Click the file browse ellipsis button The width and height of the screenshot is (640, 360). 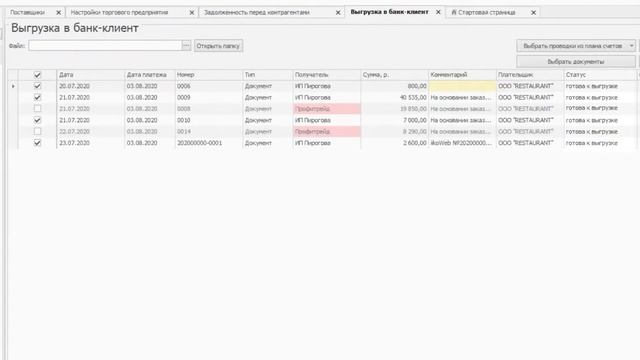pos(186,46)
